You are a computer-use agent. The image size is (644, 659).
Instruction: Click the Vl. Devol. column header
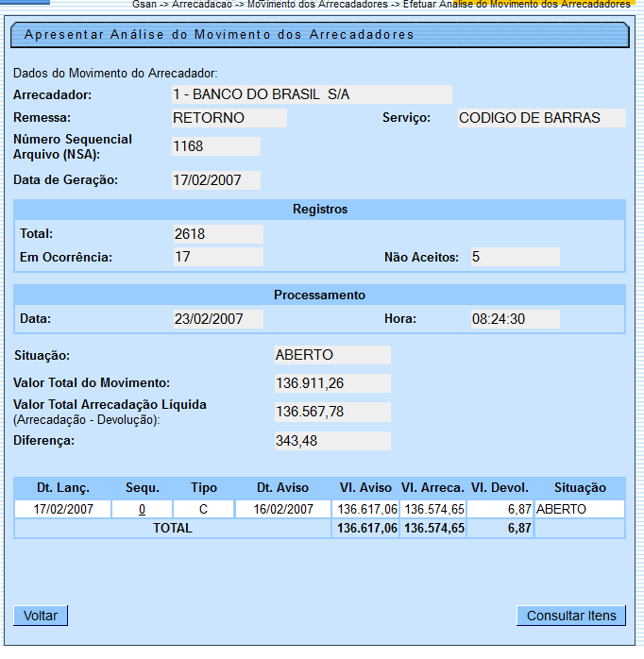click(x=500, y=488)
